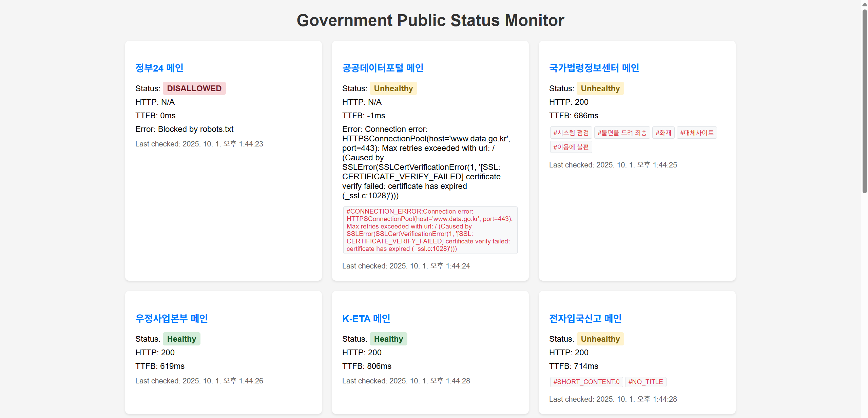Screen dimensions: 868x418
Task: Select the #대체사이트 tag
Action: (x=696, y=133)
